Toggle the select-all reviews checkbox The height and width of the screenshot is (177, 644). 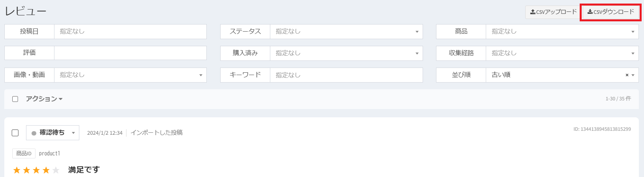pos(15,99)
